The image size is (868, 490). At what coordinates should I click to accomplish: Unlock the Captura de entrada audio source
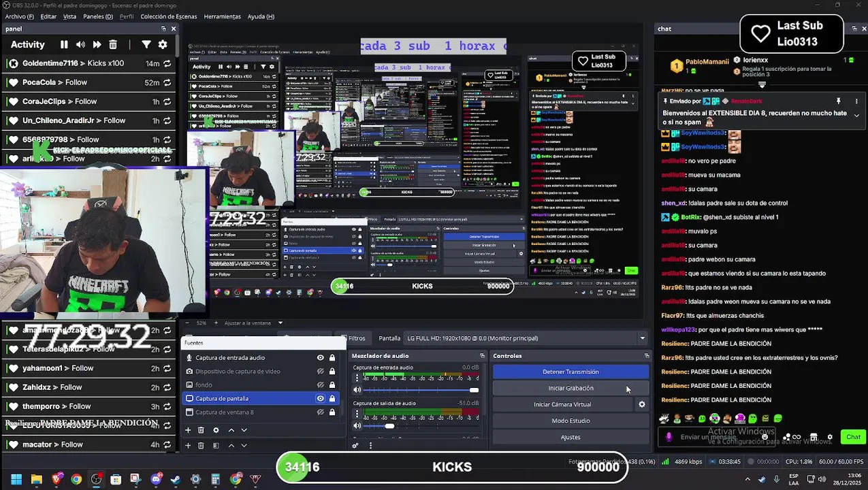click(332, 357)
